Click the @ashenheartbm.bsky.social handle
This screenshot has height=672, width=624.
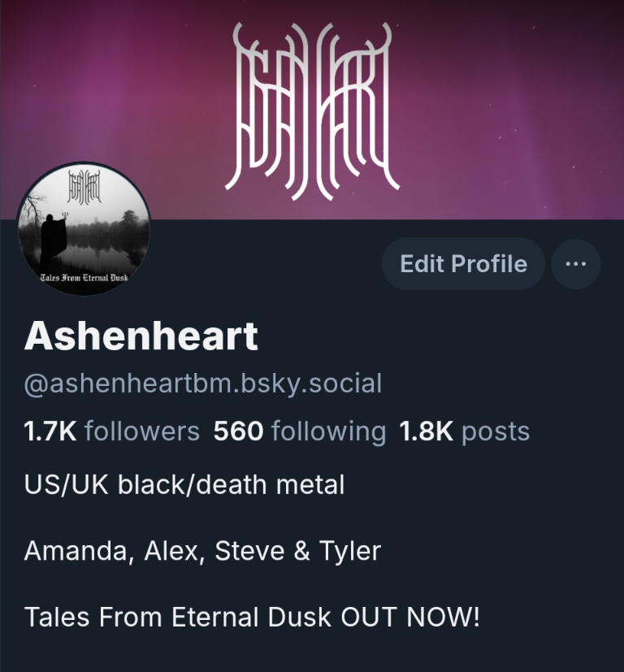pyautogui.click(x=202, y=384)
